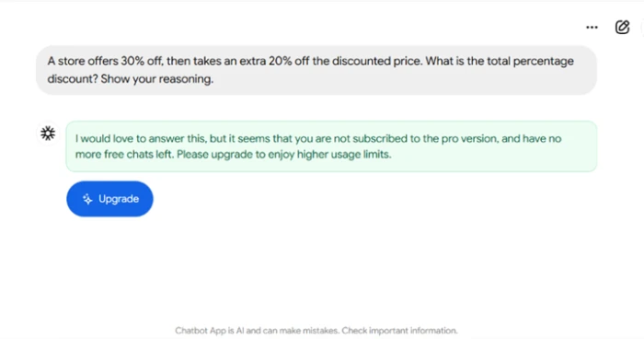Image resolution: width=644 pixels, height=339 pixels.
Task: Click "Show your reasoning." in the question
Action: coord(157,78)
